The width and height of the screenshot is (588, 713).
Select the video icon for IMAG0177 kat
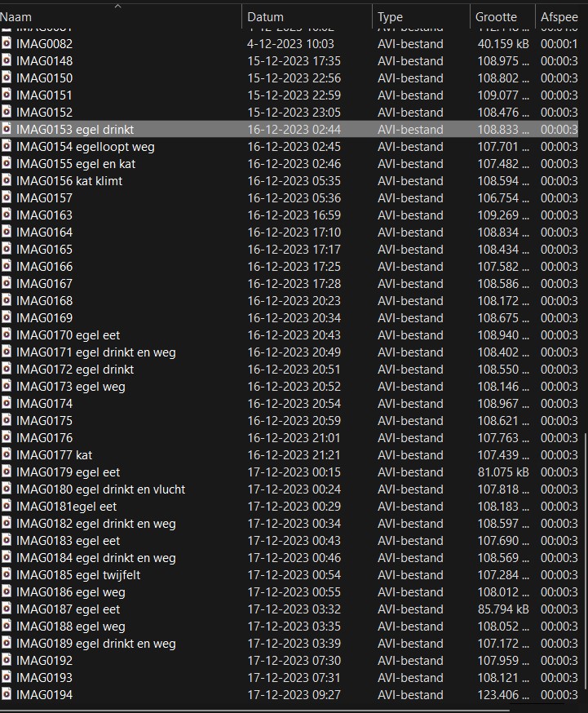point(7,455)
